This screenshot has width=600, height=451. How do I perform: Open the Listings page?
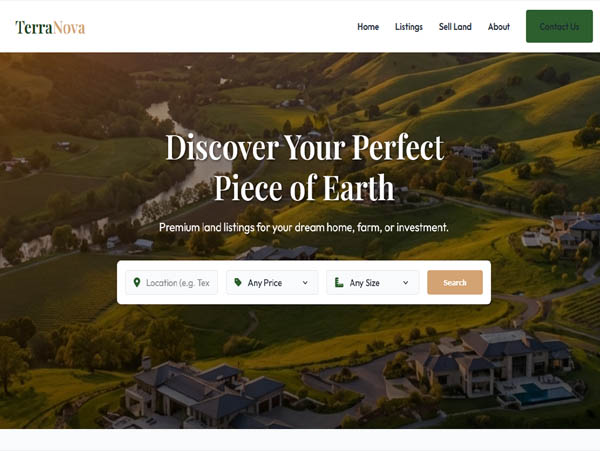409,27
